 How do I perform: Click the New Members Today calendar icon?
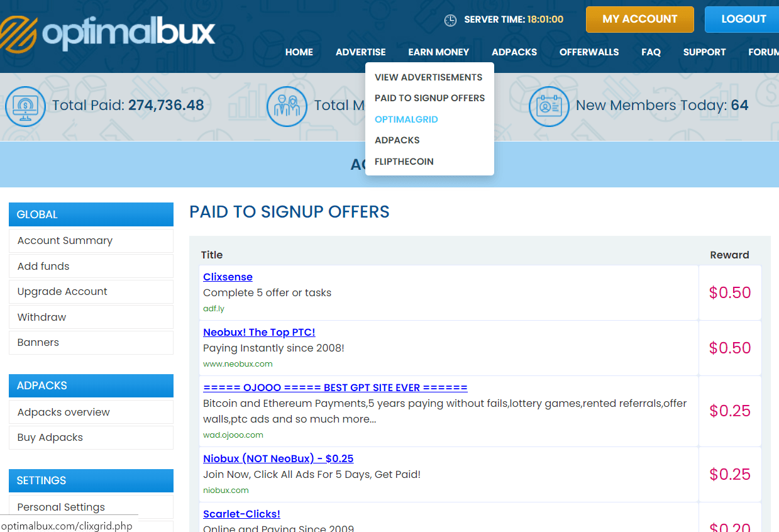[549, 106]
